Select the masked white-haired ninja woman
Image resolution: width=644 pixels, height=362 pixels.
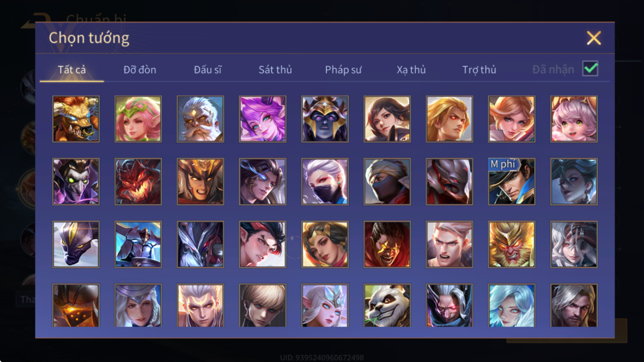[x=325, y=182]
